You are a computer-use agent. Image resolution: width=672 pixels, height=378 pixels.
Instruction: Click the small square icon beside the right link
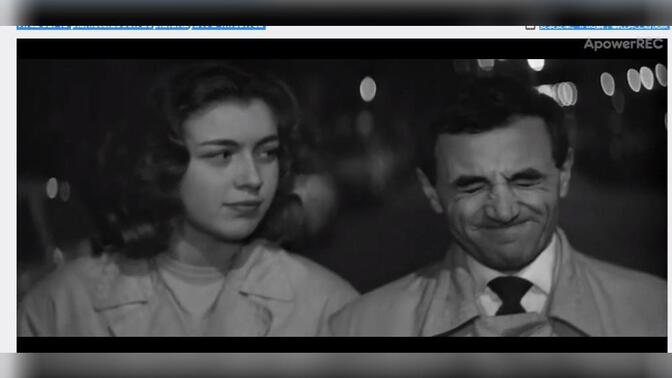[x=530, y=27]
